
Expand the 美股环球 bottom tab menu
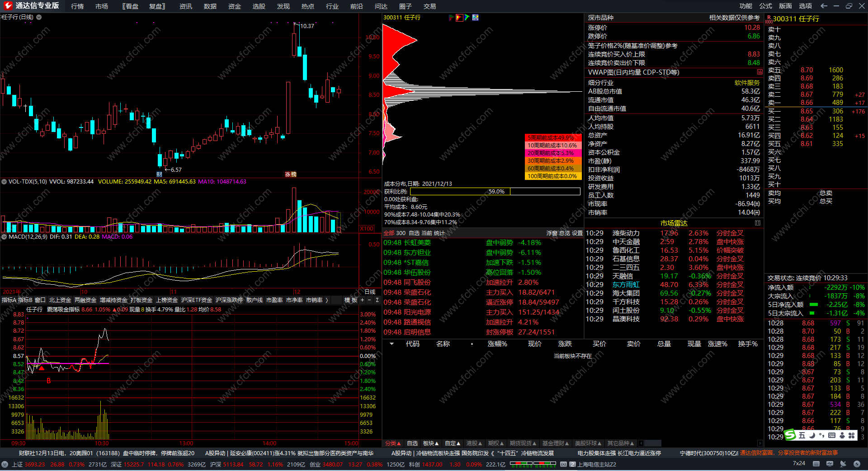point(589,443)
